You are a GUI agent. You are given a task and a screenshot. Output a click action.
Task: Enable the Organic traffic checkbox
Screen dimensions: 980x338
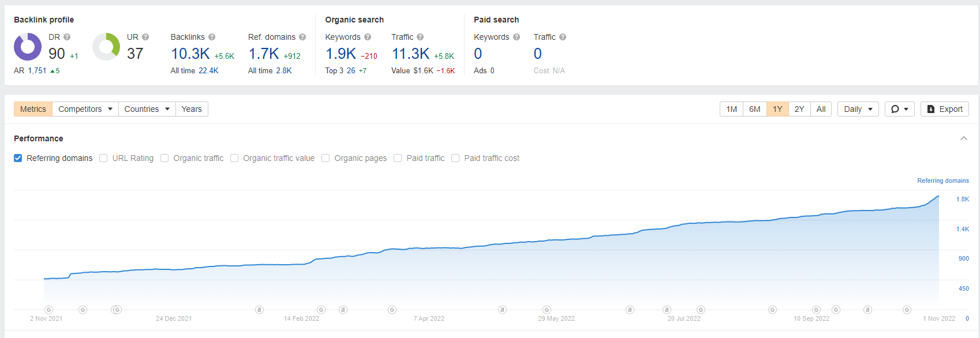click(x=164, y=158)
